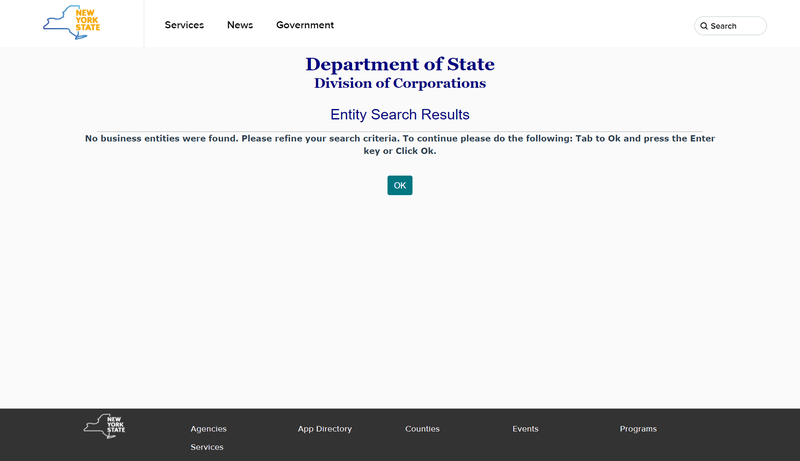Open the Counties footer link
800x461 pixels.
422,429
